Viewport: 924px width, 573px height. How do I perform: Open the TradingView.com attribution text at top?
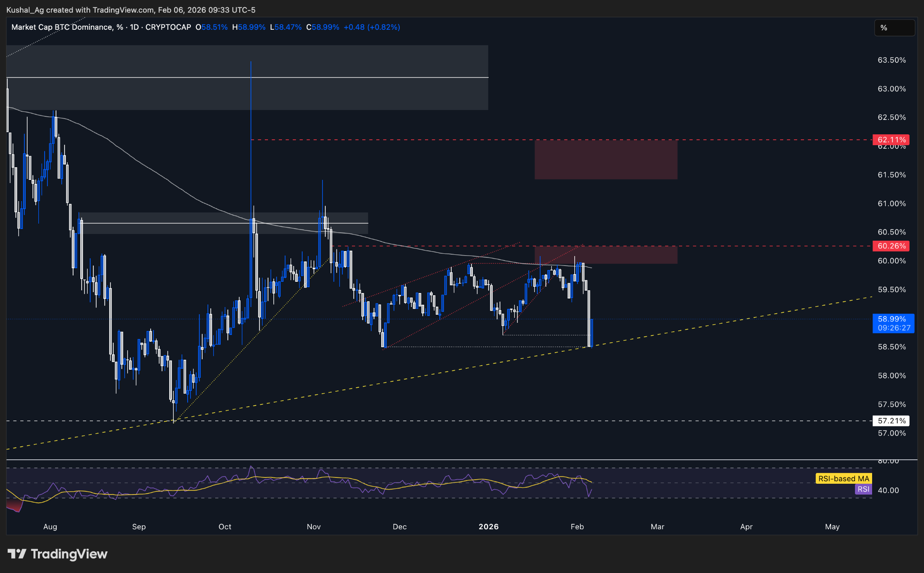[x=123, y=10]
